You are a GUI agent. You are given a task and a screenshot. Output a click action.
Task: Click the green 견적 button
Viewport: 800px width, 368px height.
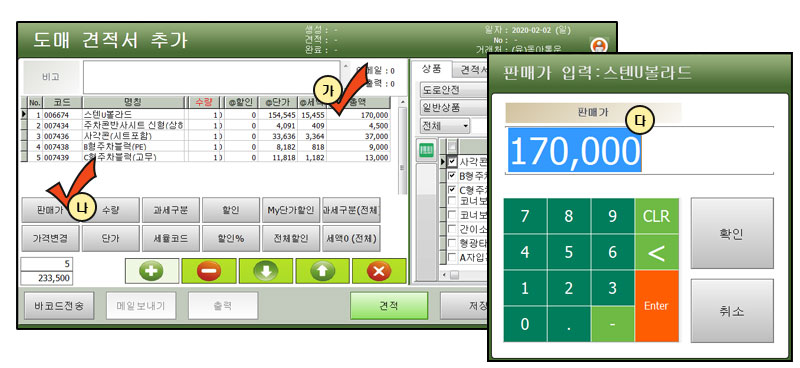click(x=389, y=306)
